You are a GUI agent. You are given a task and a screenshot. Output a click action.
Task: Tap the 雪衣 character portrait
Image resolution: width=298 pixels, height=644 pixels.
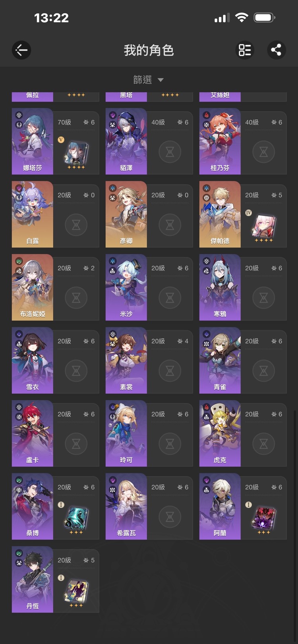pos(33,360)
